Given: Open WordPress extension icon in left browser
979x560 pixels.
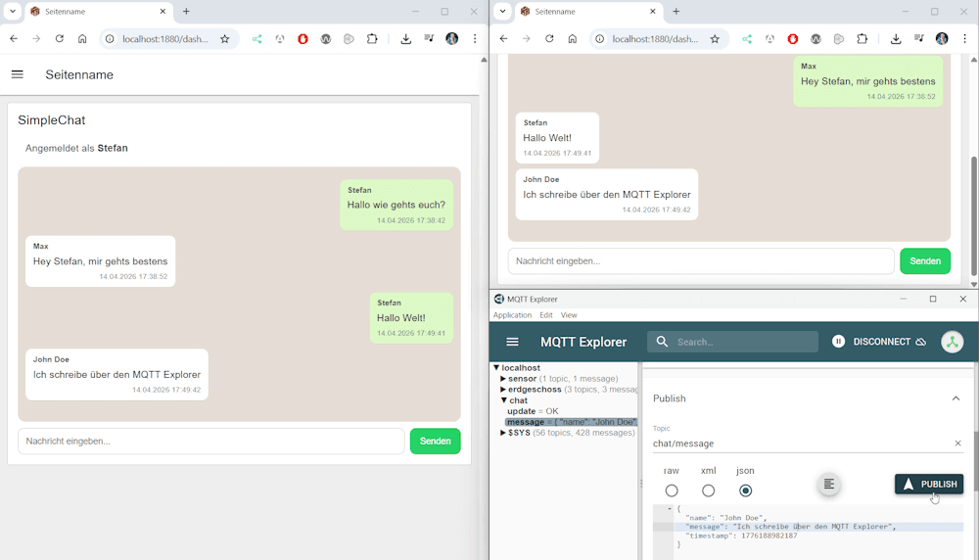Looking at the screenshot, I should click(326, 39).
